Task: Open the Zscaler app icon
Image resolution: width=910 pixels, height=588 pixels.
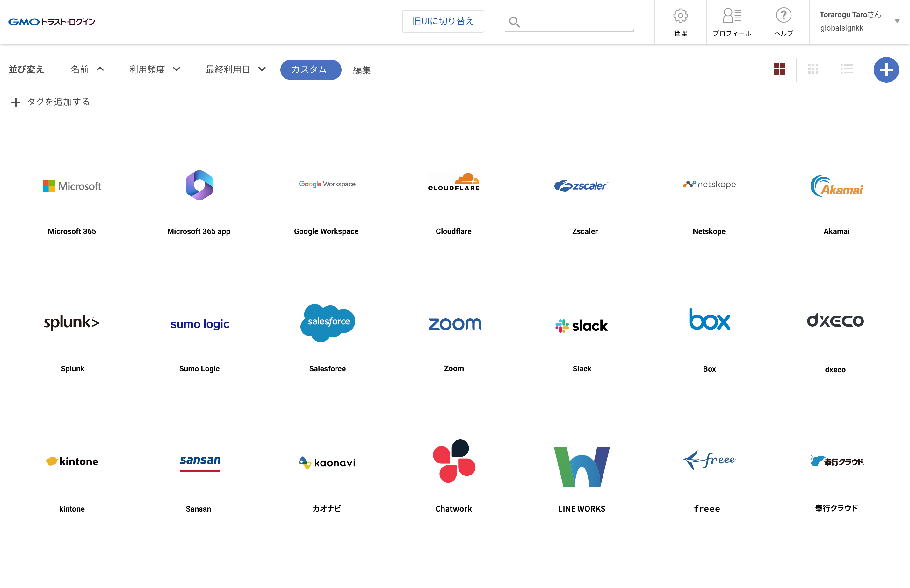Action: pos(581,185)
